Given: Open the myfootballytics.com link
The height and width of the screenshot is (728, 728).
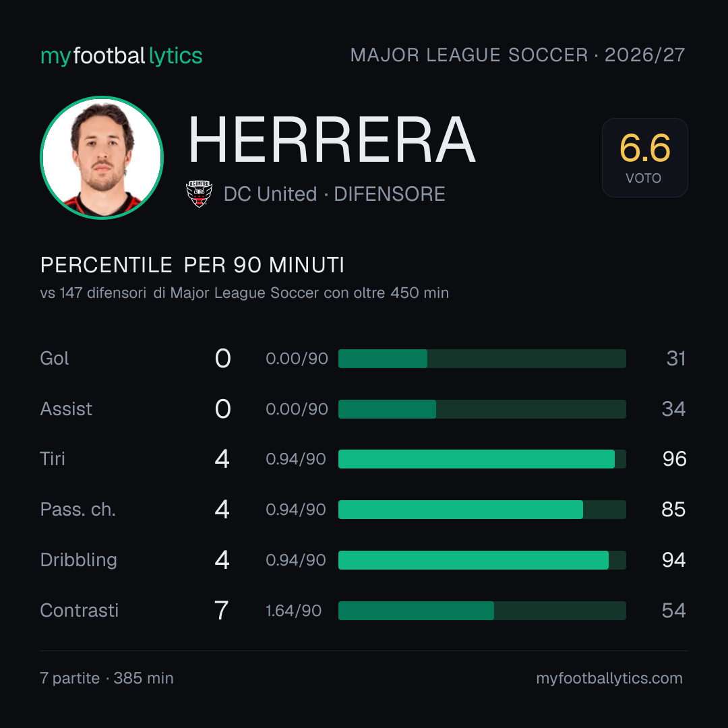Looking at the screenshot, I should (x=609, y=678).
